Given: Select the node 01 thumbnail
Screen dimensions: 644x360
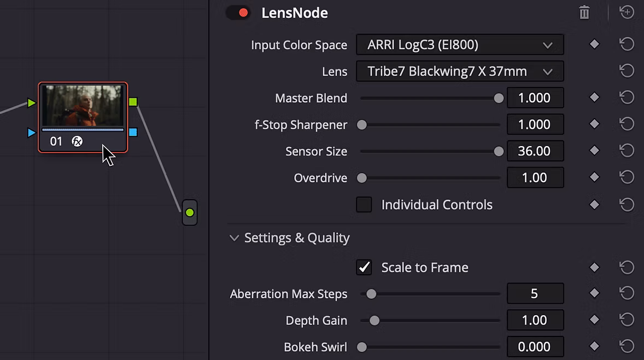Looking at the screenshot, I should point(83,106).
